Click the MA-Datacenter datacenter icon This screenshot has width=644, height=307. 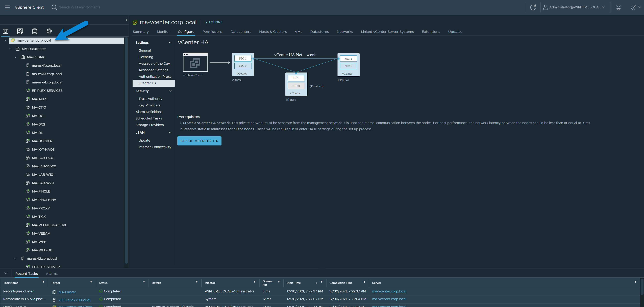coord(18,49)
